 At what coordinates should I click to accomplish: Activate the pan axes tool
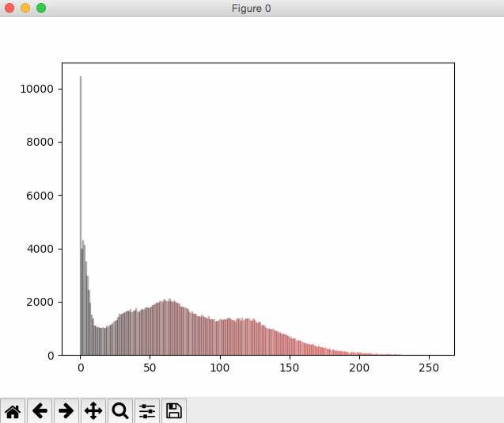[x=93, y=411]
